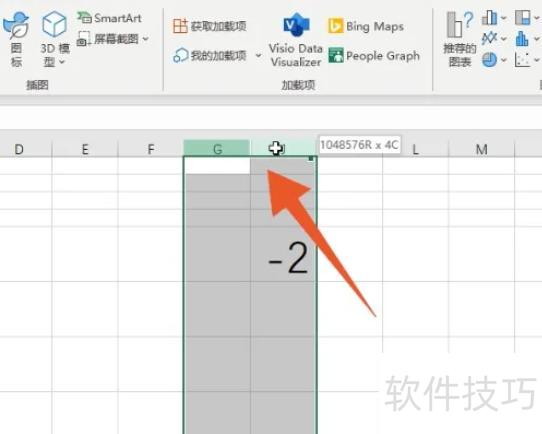Select column E header
The height and width of the screenshot is (434, 542).
point(85,149)
